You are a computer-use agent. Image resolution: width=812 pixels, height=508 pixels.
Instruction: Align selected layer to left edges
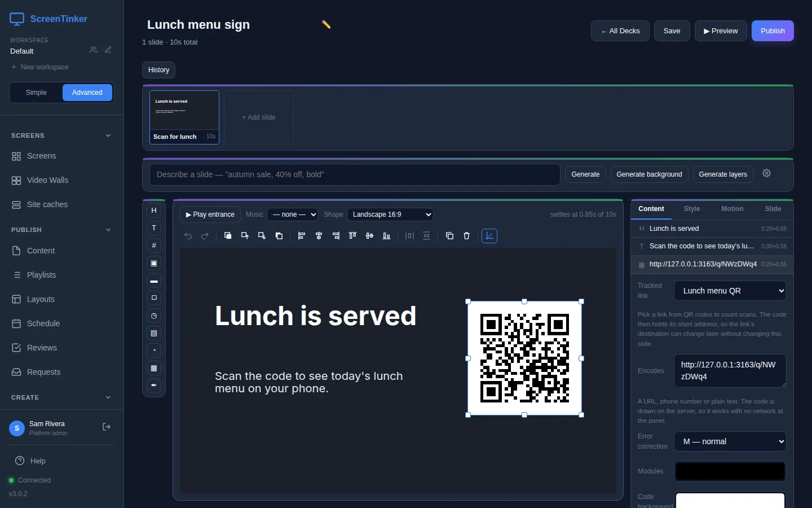[302, 236]
